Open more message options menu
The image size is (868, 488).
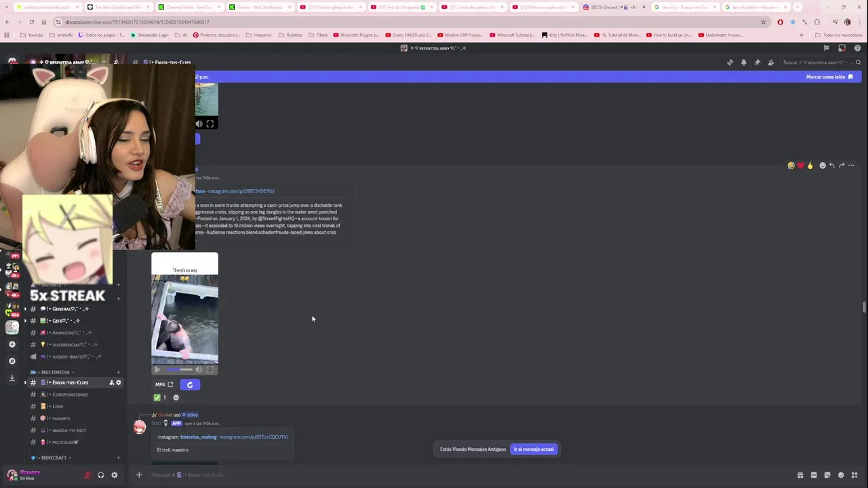pos(851,165)
